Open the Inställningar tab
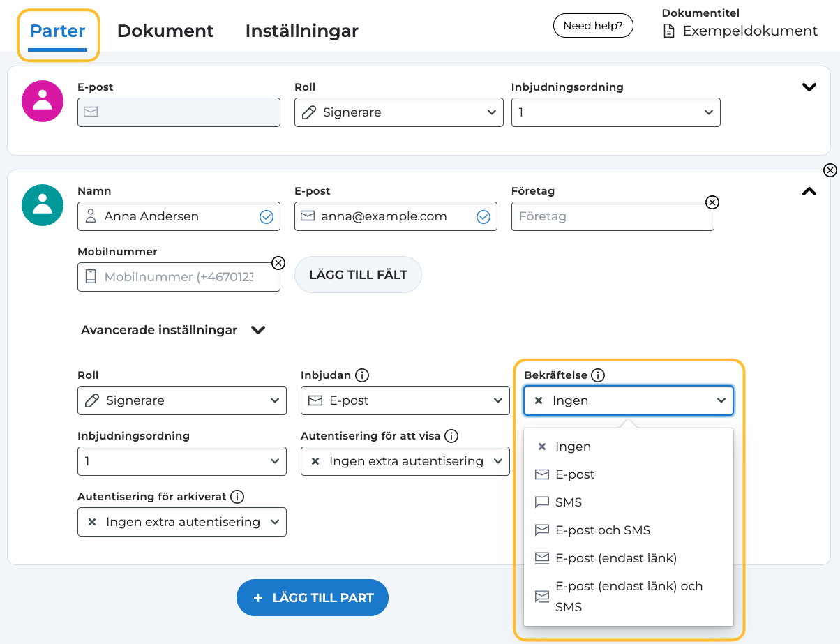Viewport: 840px width, 644px height. pyautogui.click(x=301, y=31)
